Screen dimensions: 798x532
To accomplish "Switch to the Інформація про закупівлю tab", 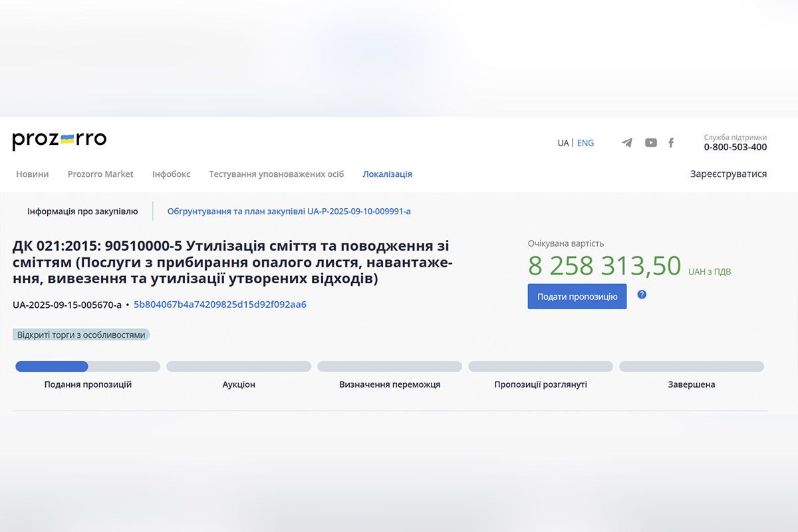I will (82, 211).
